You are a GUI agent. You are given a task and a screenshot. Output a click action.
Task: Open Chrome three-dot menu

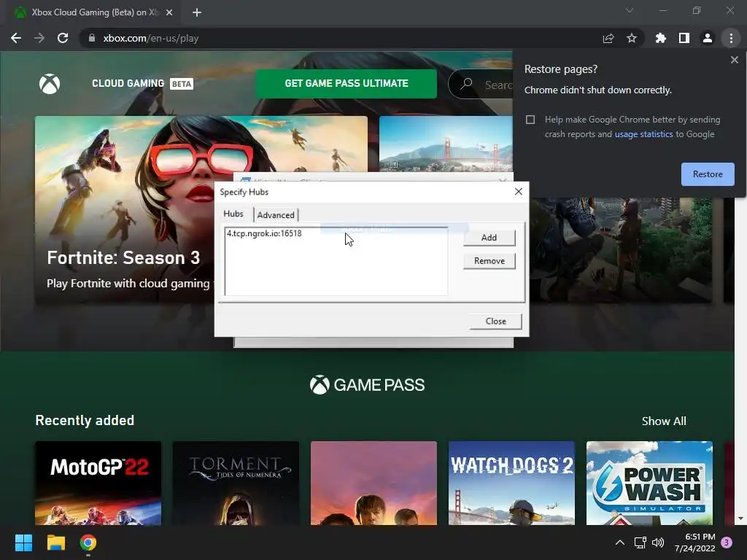click(x=731, y=38)
